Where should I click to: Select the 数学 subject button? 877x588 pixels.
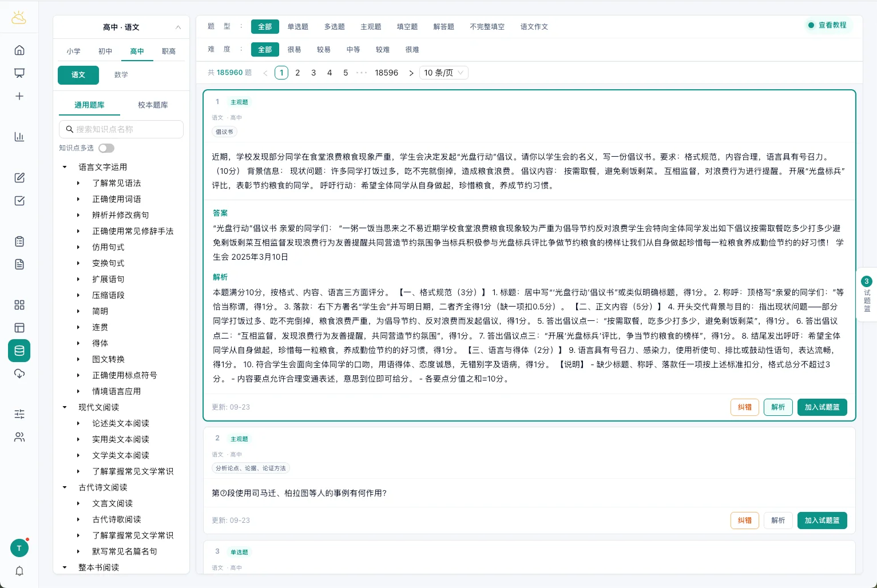[121, 75]
